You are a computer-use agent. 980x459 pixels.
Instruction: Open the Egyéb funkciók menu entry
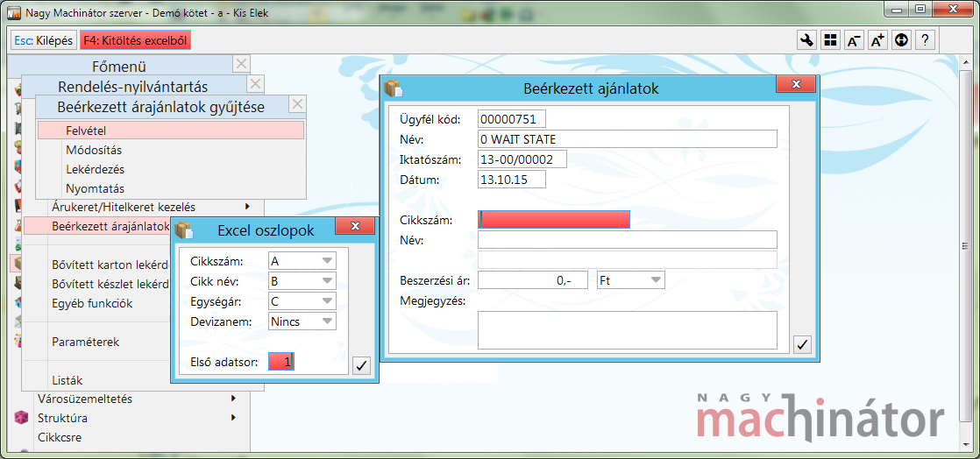coord(92,303)
